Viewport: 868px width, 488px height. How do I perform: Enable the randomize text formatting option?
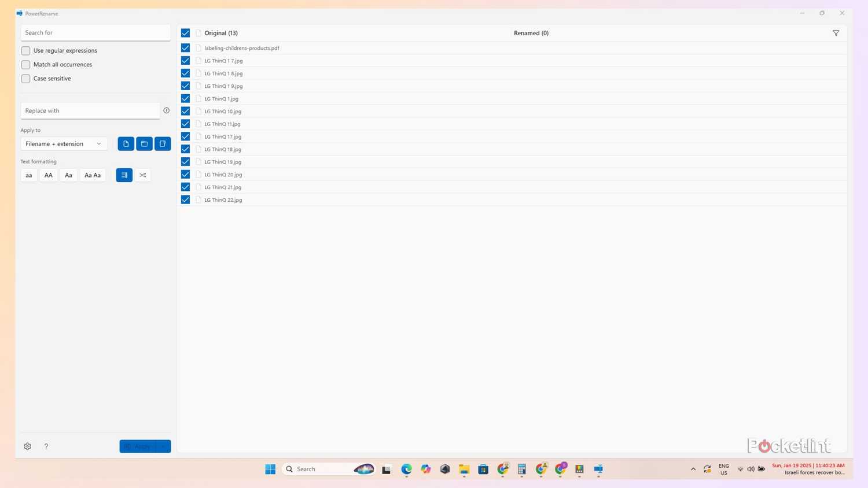click(142, 175)
